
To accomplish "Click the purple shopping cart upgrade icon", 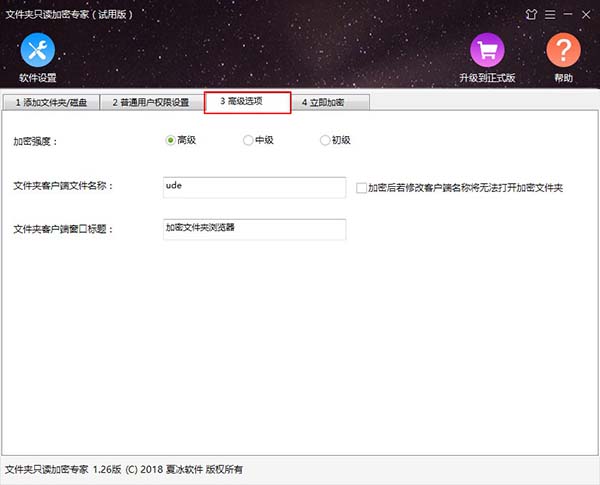I will point(487,50).
